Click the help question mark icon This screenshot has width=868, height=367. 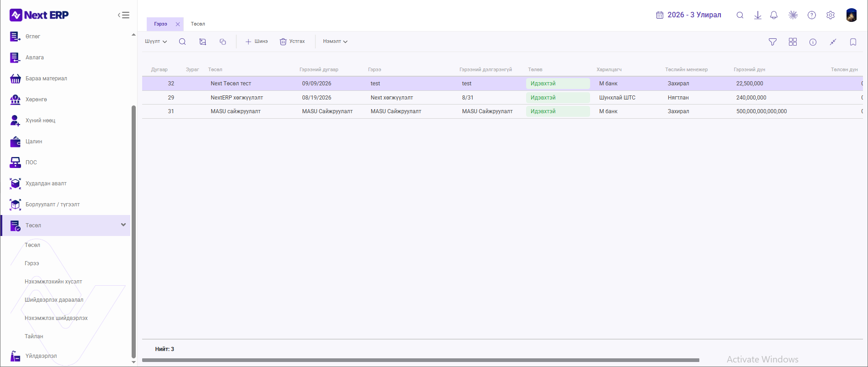point(812,15)
